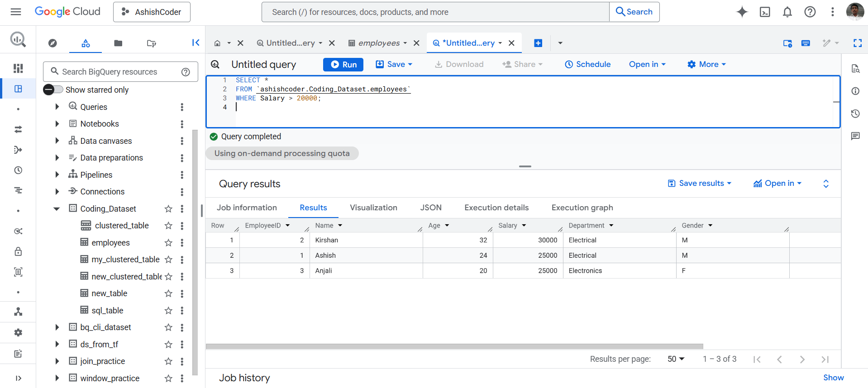Image resolution: width=868 pixels, height=388 pixels.
Task: Open the tab list overflow dropdown arrow
Action: (x=560, y=43)
